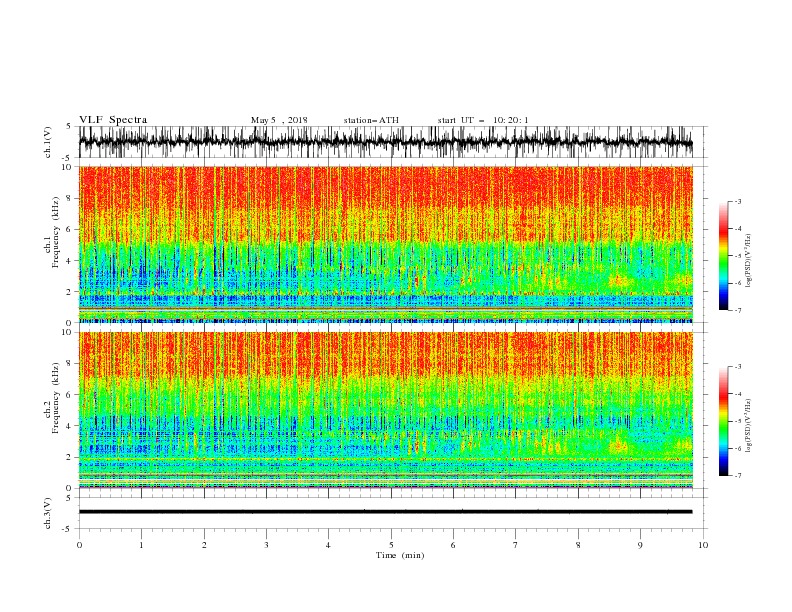Click the "Time (min)" axis label

click(x=400, y=555)
